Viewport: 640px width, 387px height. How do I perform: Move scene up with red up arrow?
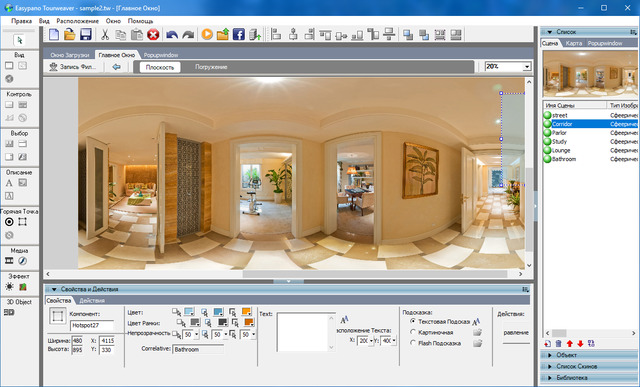pyautogui.click(x=569, y=344)
